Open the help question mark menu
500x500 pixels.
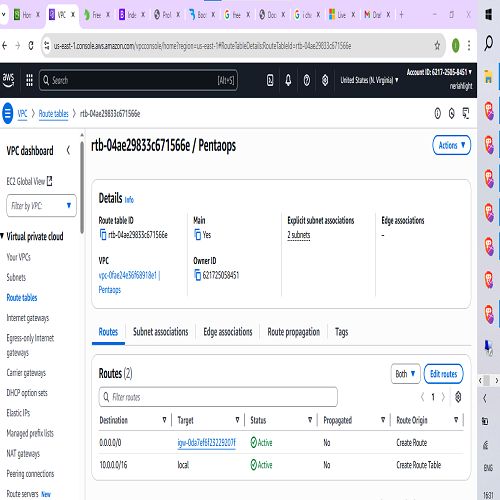pyautogui.click(x=307, y=80)
